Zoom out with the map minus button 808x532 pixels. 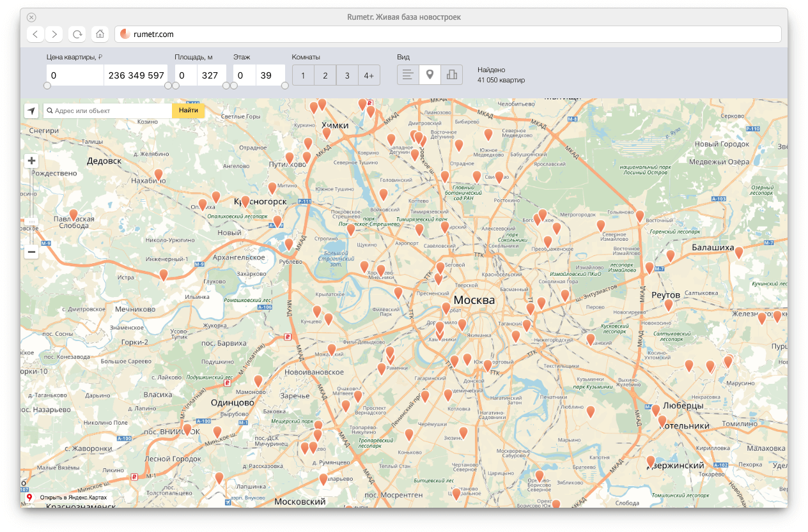coord(31,252)
